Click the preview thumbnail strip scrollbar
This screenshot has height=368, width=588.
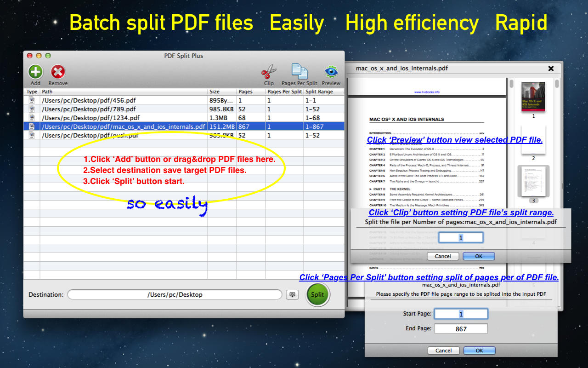click(557, 184)
